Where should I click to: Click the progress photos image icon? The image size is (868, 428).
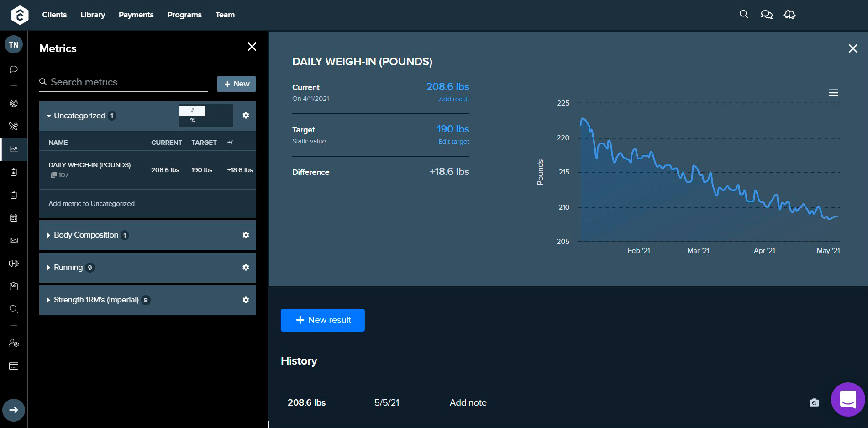(x=14, y=240)
